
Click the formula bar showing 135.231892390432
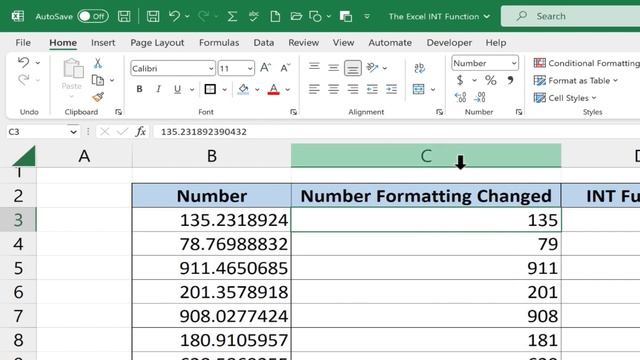coord(396,132)
